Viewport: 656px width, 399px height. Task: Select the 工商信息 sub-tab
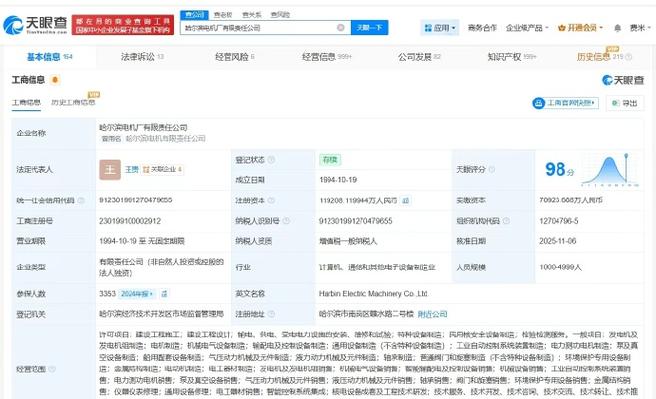pyautogui.click(x=26, y=103)
